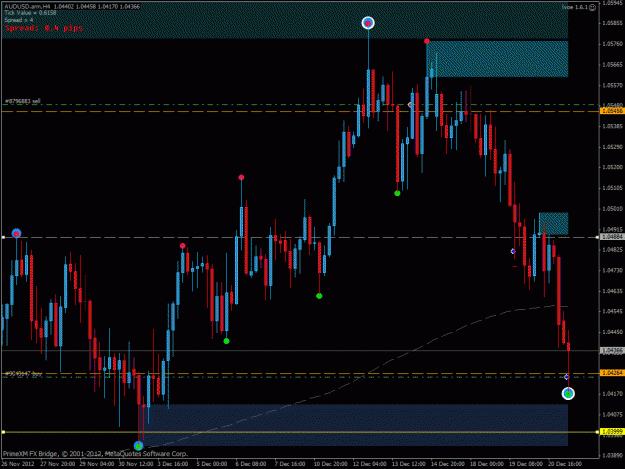Click the white-ringed green marker at latest low

click(x=568, y=394)
